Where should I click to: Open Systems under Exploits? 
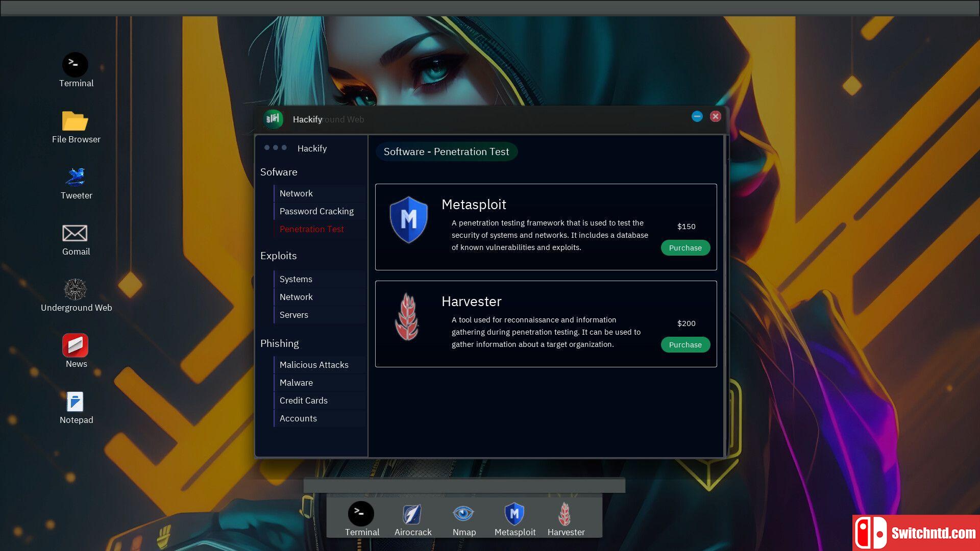(x=320, y=279)
